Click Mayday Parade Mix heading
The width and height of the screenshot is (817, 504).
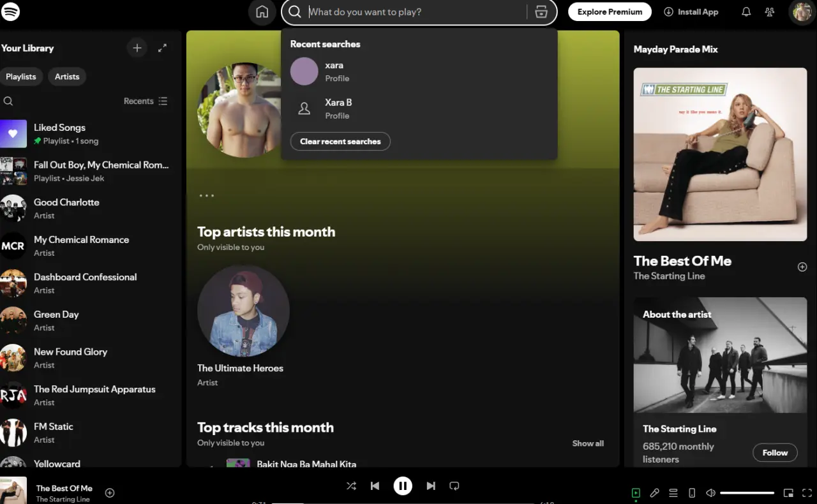675,49
